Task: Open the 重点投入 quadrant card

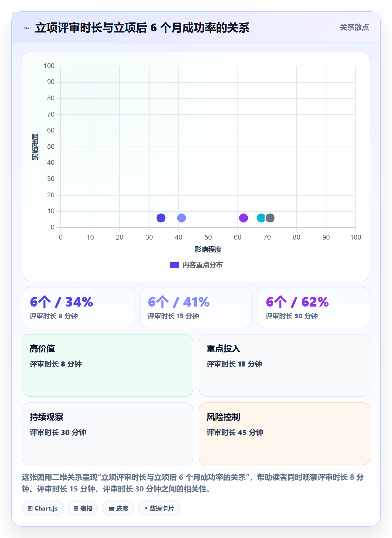Action: point(284,365)
